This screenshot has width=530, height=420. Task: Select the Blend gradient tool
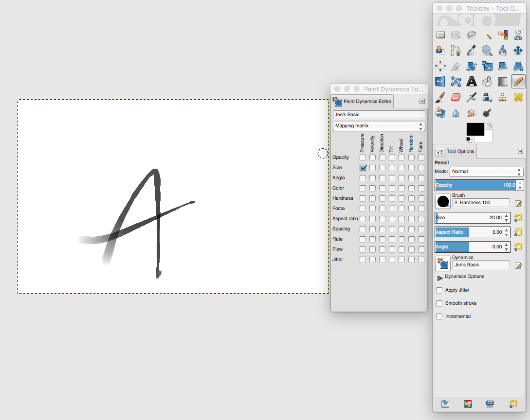tap(503, 82)
